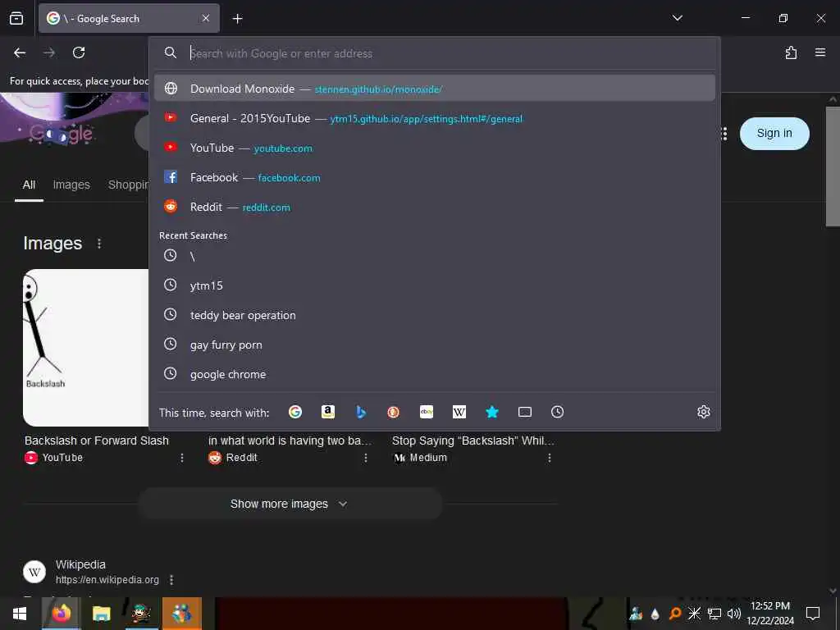
Task: Choose General - 2015YouTube suggestion
Action: click(435, 118)
